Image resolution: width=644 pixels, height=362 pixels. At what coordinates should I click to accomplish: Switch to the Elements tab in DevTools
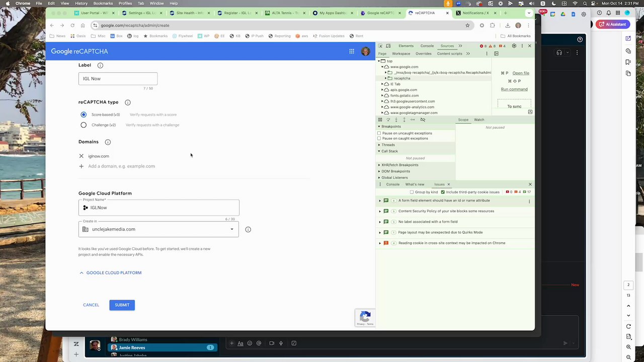[406, 46]
